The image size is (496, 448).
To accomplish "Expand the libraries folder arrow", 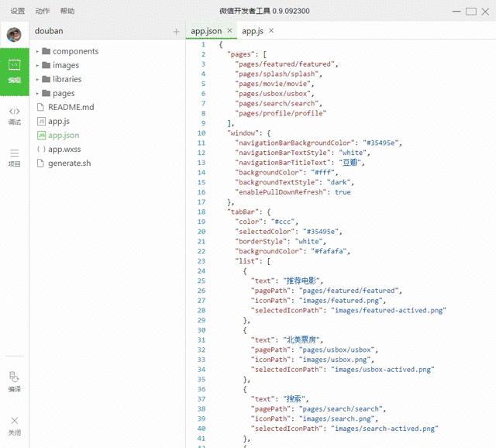I will tap(37, 79).
